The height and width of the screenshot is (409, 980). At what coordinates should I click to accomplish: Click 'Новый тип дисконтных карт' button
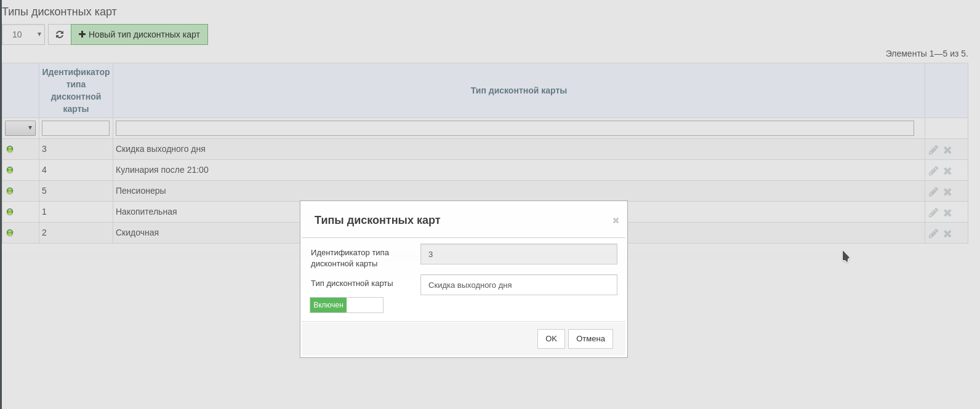[140, 34]
